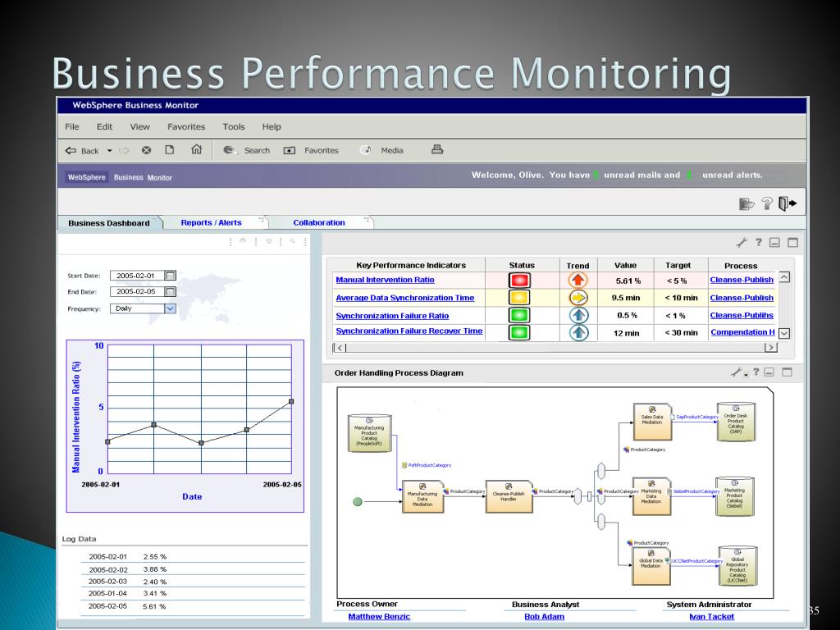Expand the Frequency Daily dropdown
The image size is (840, 630).
pos(170,308)
